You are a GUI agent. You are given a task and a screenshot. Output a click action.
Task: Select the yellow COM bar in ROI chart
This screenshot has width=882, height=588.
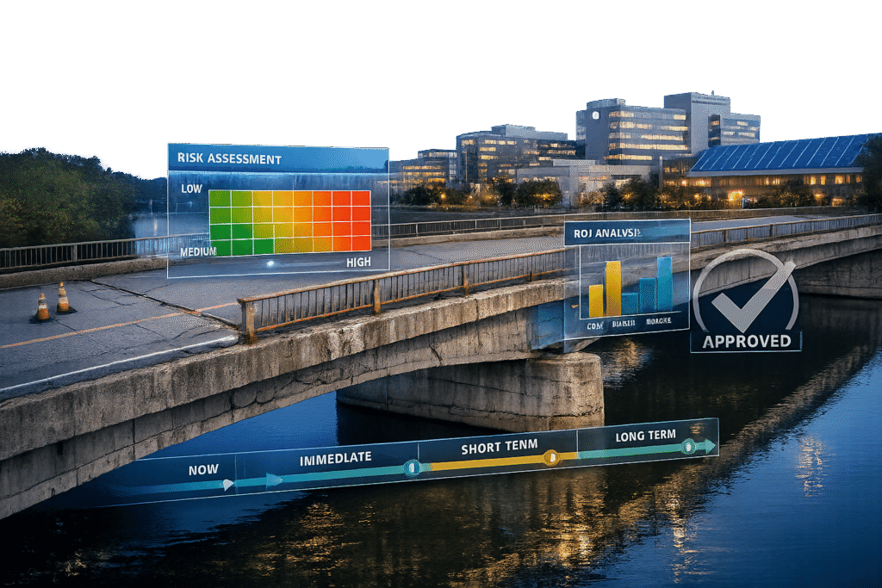pyautogui.click(x=595, y=300)
